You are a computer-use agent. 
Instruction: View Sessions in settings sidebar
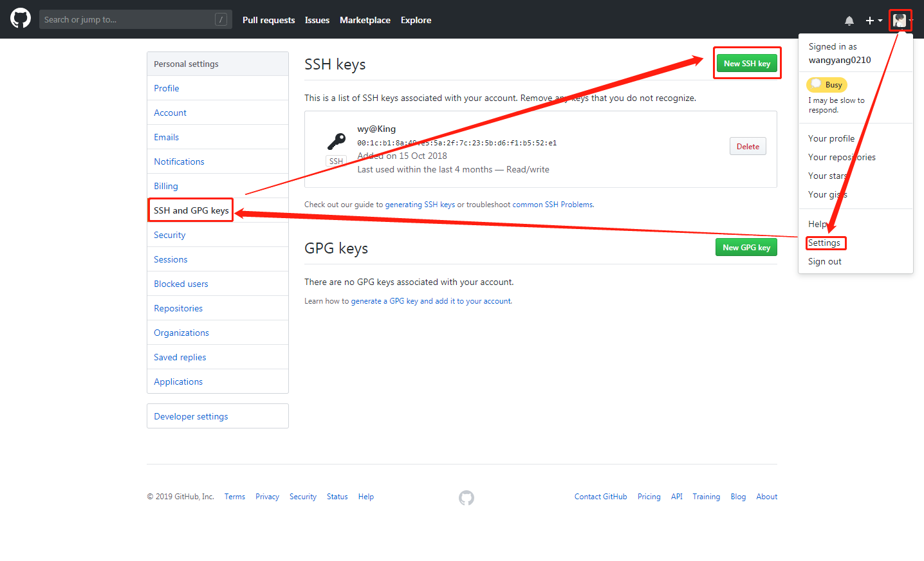coord(217,259)
